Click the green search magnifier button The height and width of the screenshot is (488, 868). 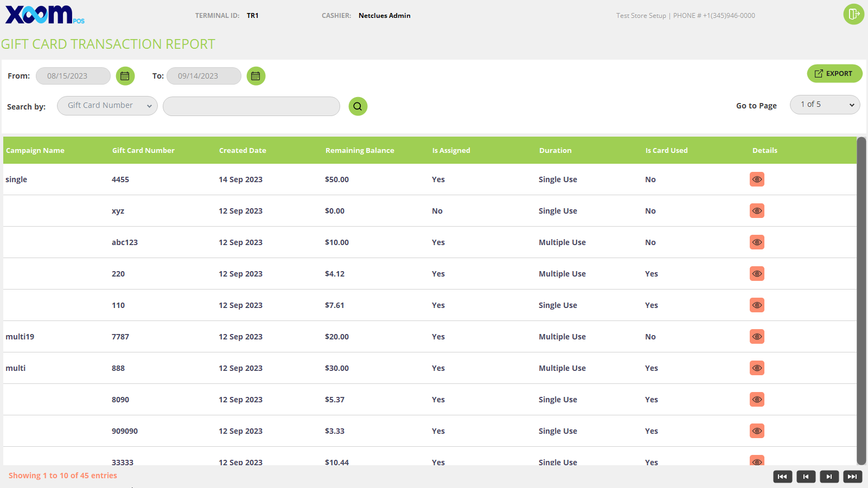pyautogui.click(x=358, y=106)
